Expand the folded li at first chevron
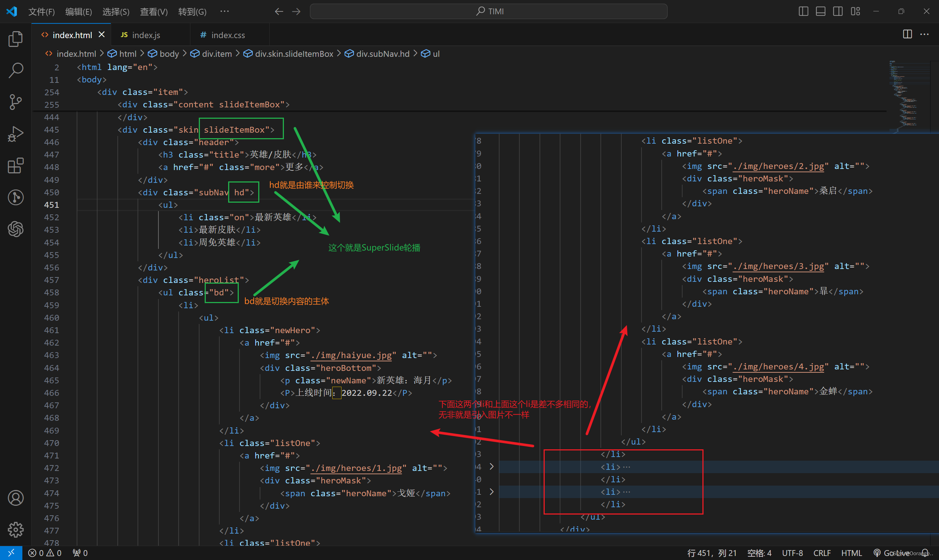 tap(491, 467)
